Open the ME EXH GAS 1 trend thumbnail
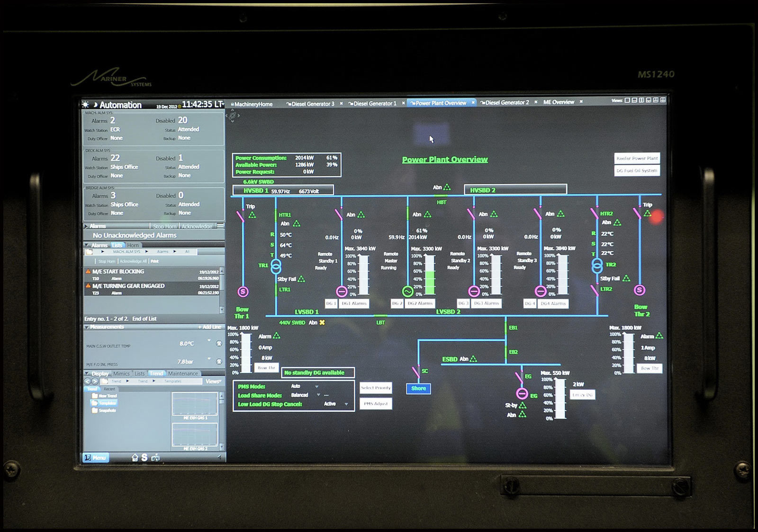Image resolution: width=758 pixels, height=532 pixels. [195, 404]
